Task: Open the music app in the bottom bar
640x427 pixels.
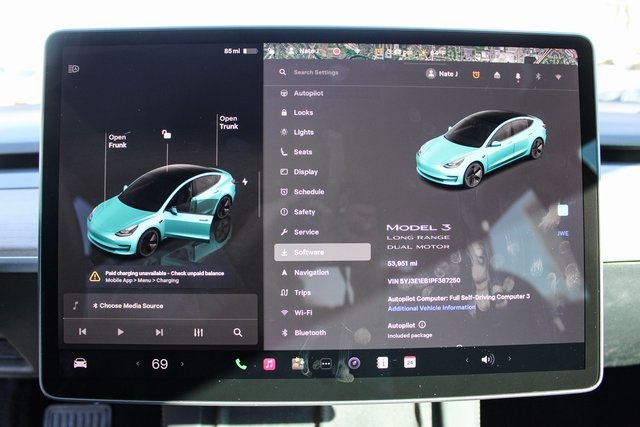Action: coord(269,363)
